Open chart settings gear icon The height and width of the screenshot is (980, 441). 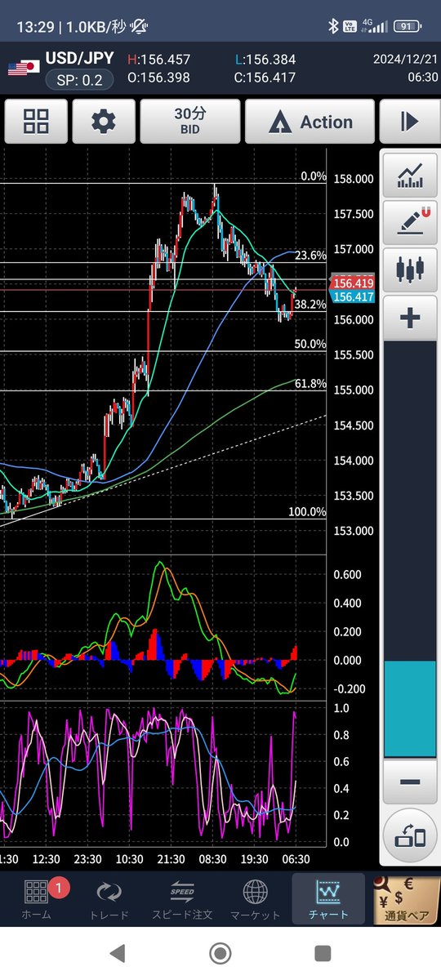(x=104, y=122)
